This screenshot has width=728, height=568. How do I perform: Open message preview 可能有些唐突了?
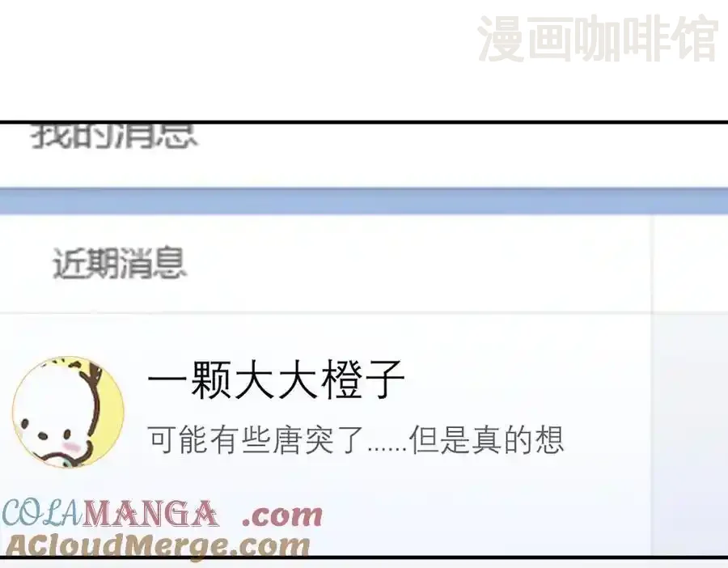click(x=256, y=439)
